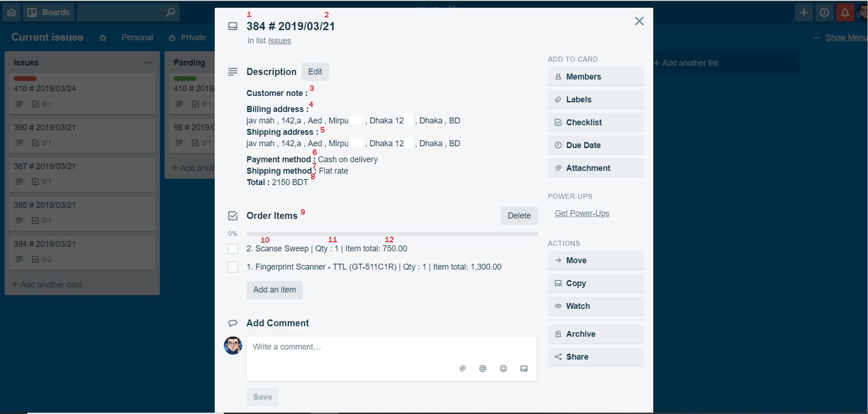Viewport: 868px width, 414px height.
Task: Click the card title 384 # 2019/03/21
Action: 291,27
